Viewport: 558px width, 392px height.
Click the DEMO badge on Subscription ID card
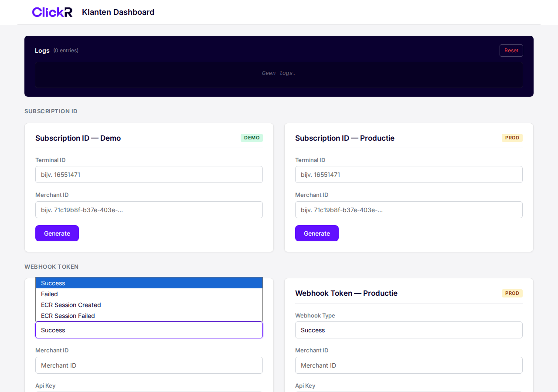coord(252,138)
